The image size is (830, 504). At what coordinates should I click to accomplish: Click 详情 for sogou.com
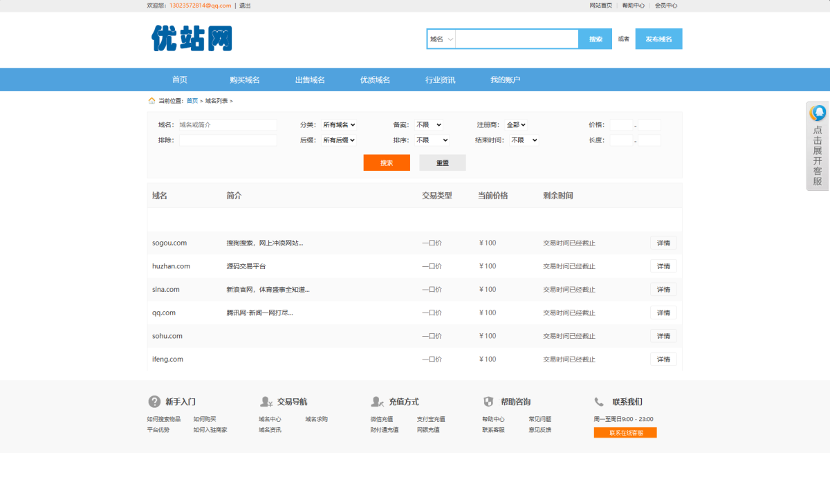click(x=663, y=243)
